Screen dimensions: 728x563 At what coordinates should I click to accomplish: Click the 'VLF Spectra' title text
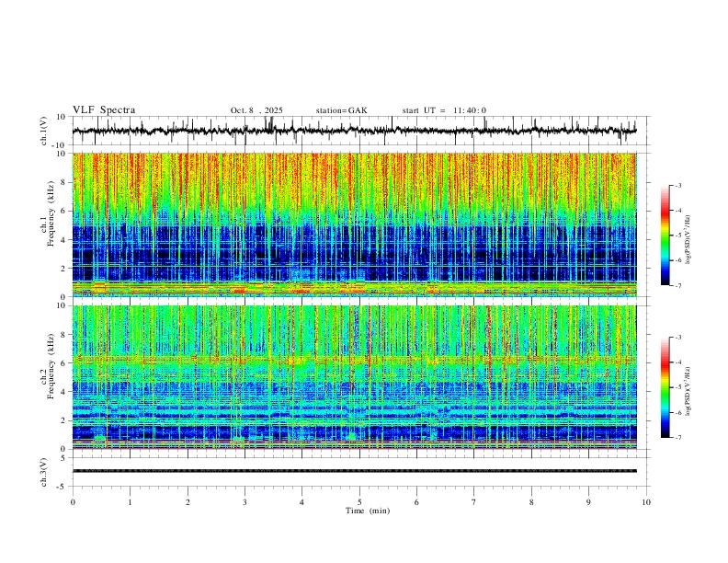click(104, 110)
